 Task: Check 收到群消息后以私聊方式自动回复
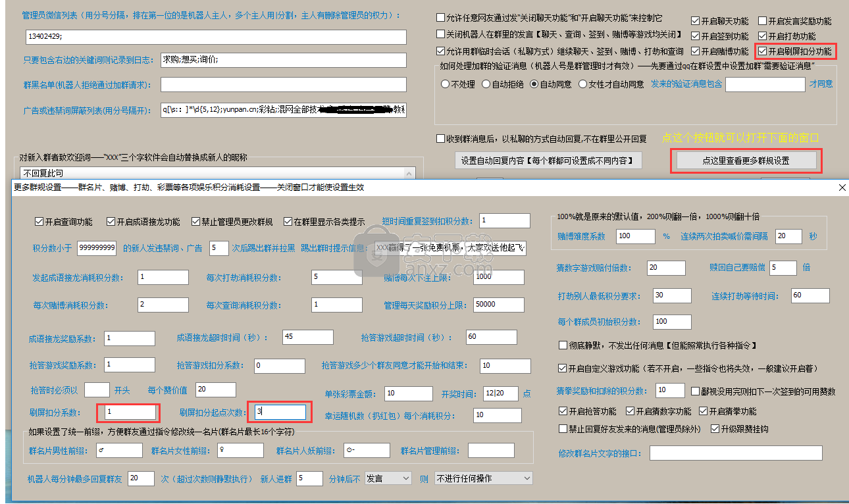[441, 139]
